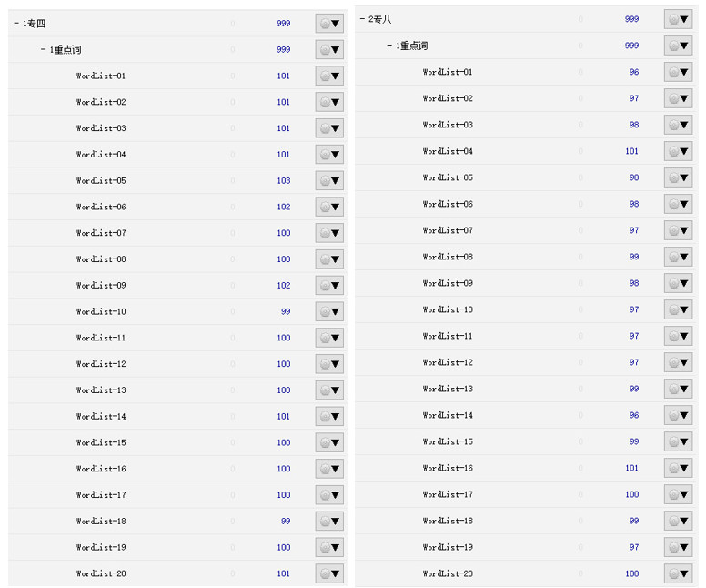Select WordList-10 under 专八
This screenshot has height=588, width=706.
coord(448,309)
